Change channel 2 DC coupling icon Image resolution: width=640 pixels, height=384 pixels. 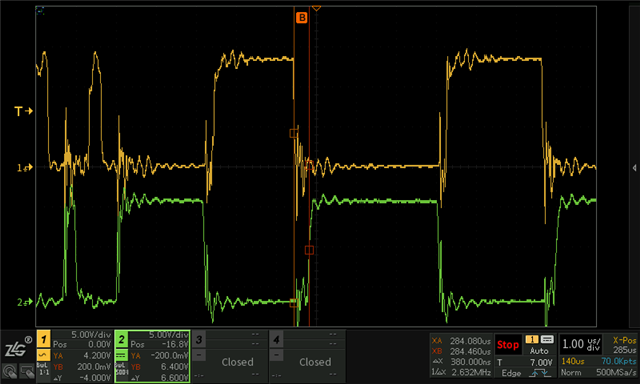point(121,355)
